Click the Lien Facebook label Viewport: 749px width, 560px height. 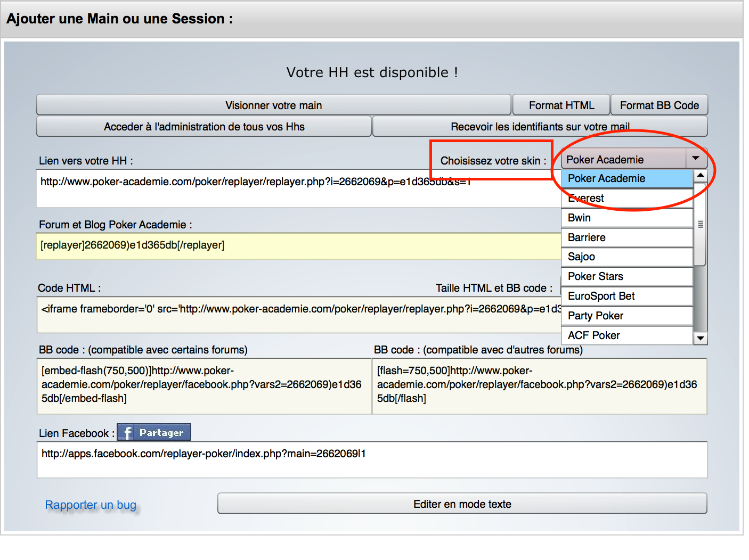pos(77,433)
